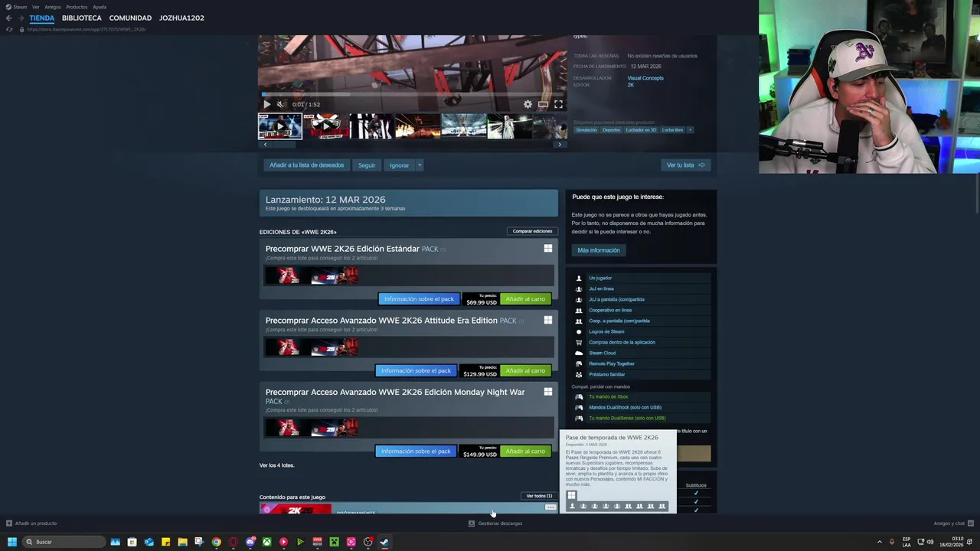The width and height of the screenshot is (980, 551).
Task: Click the Ignorar button
Action: (399, 165)
